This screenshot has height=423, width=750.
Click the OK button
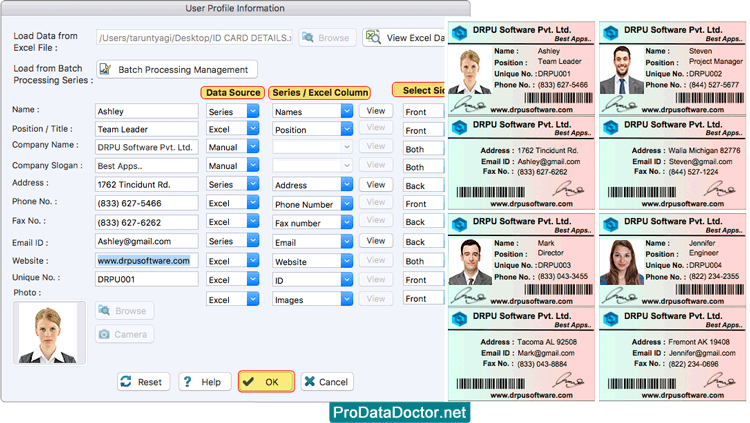tap(266, 382)
